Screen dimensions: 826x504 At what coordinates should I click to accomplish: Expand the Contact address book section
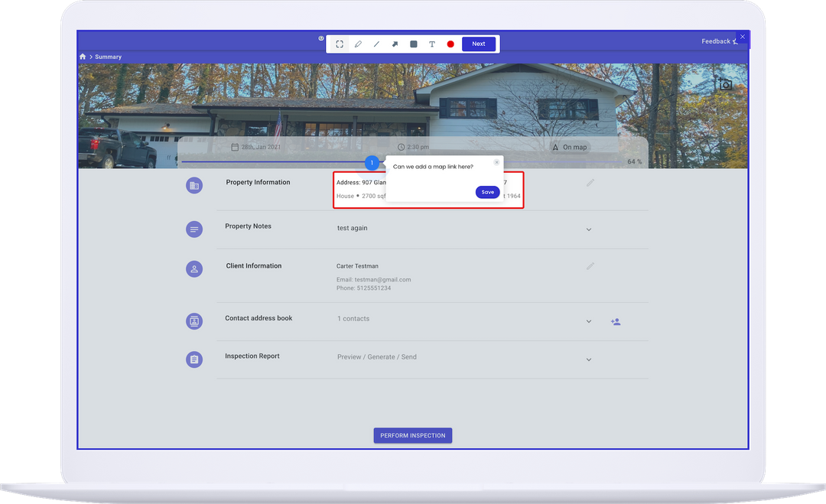click(589, 321)
